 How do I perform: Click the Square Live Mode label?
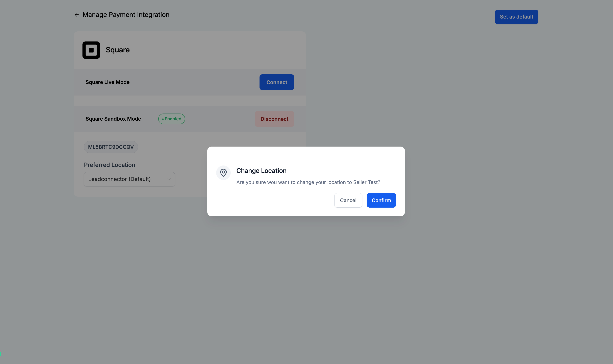click(x=107, y=82)
